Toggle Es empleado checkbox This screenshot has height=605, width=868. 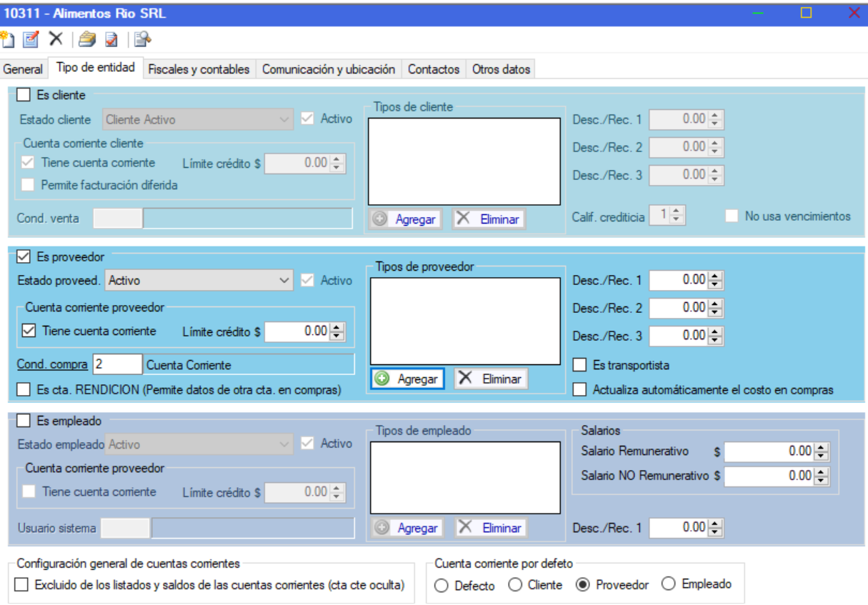click(x=24, y=421)
